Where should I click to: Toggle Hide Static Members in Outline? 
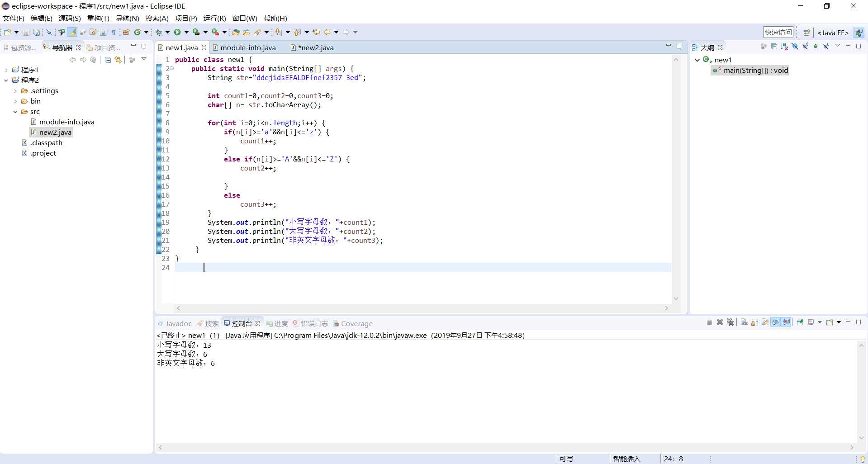pos(806,46)
